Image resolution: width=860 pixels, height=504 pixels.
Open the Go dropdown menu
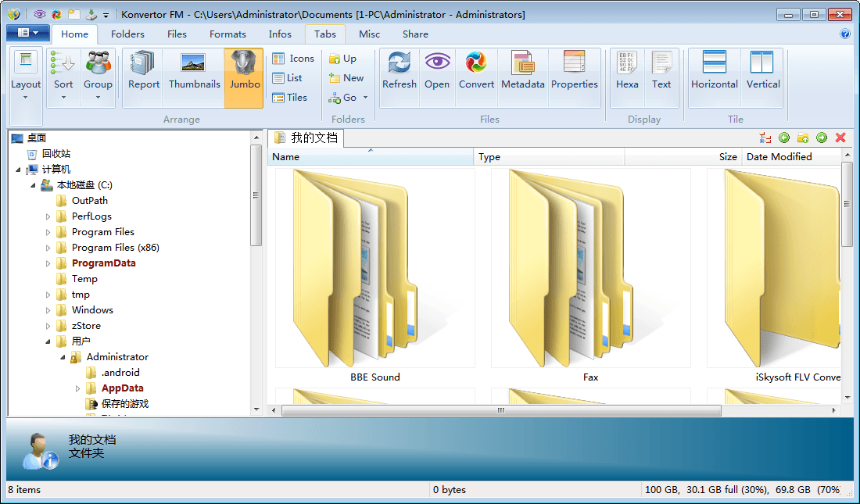pos(349,98)
